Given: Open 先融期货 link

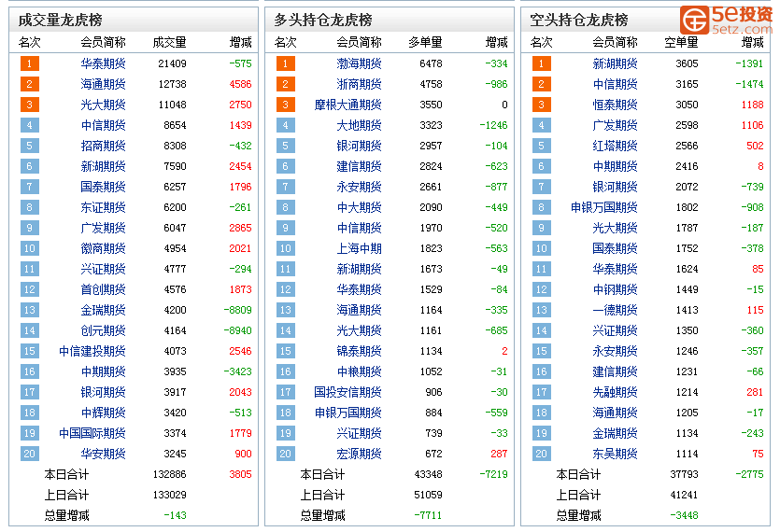Looking at the screenshot, I should pyautogui.click(x=616, y=392).
